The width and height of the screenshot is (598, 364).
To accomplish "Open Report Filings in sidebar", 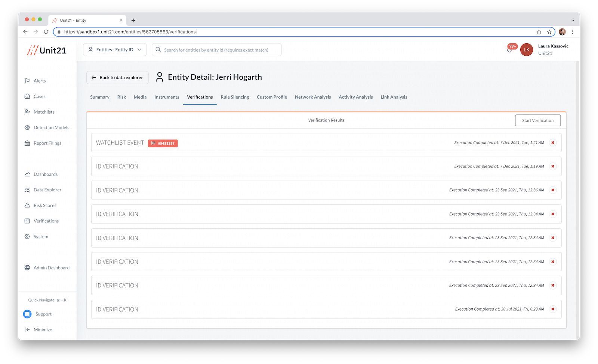I will 47,143.
